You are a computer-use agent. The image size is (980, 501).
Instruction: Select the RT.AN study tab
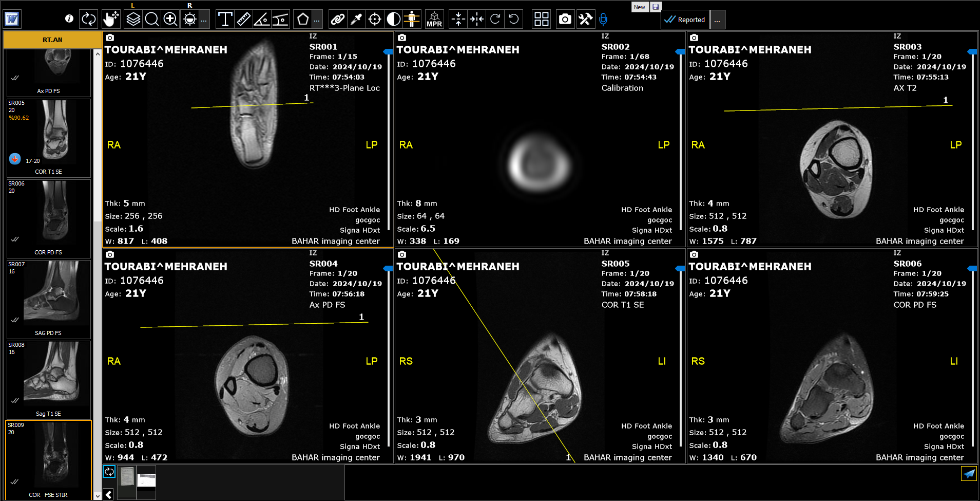click(x=52, y=40)
